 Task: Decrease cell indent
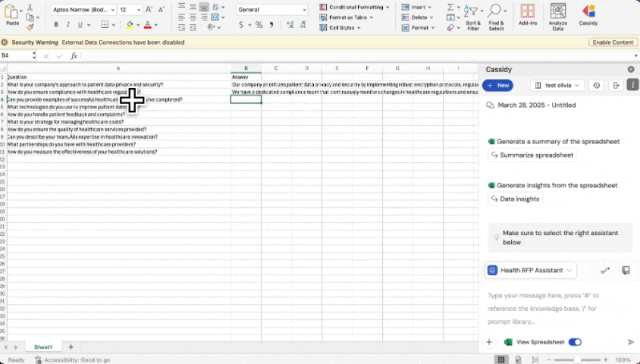(182, 27)
